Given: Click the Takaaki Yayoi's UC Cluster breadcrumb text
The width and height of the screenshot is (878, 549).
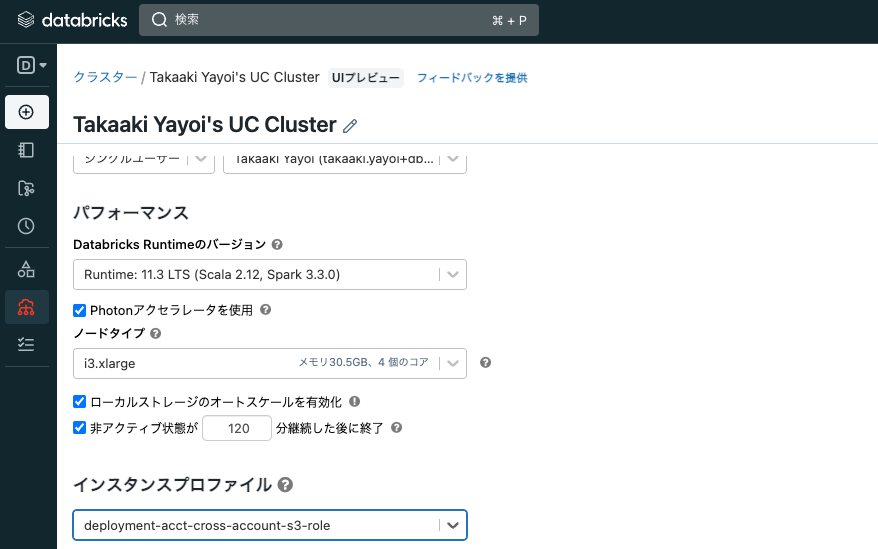Looking at the screenshot, I should point(235,77).
